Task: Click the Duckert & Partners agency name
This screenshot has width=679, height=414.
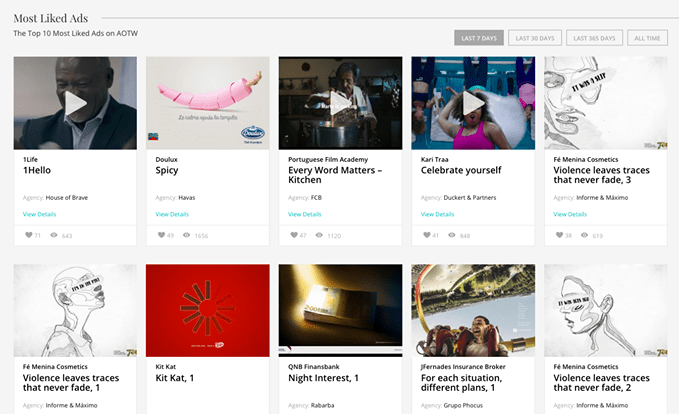Action: 470,197
